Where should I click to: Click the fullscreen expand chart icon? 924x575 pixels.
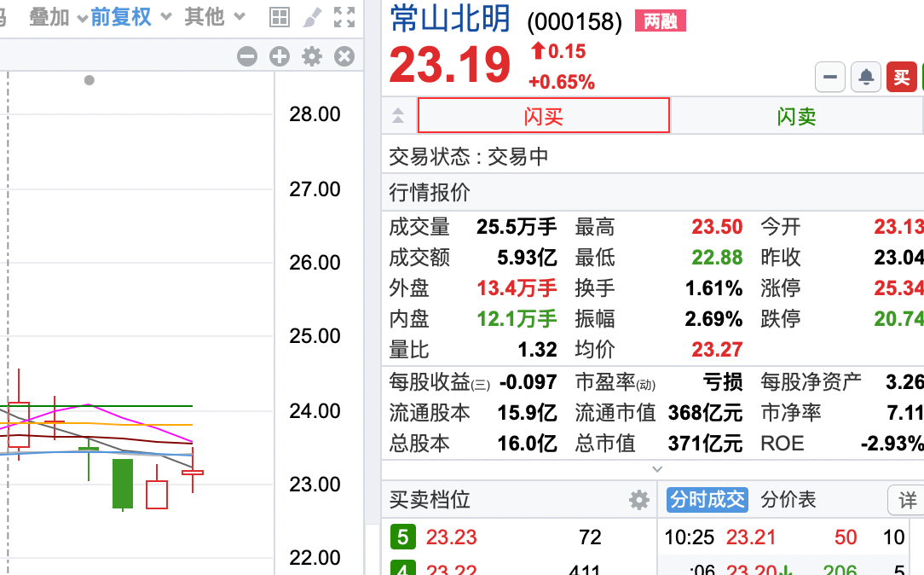[x=344, y=18]
